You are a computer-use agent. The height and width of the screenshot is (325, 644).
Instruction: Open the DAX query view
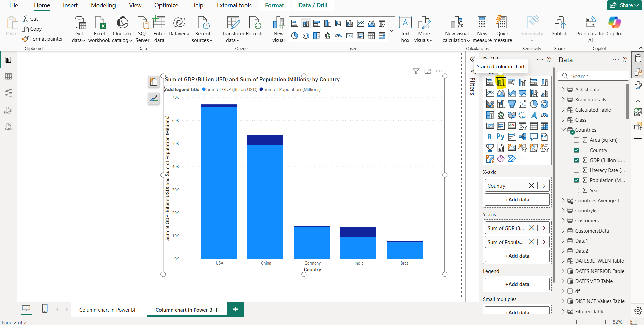click(8, 110)
